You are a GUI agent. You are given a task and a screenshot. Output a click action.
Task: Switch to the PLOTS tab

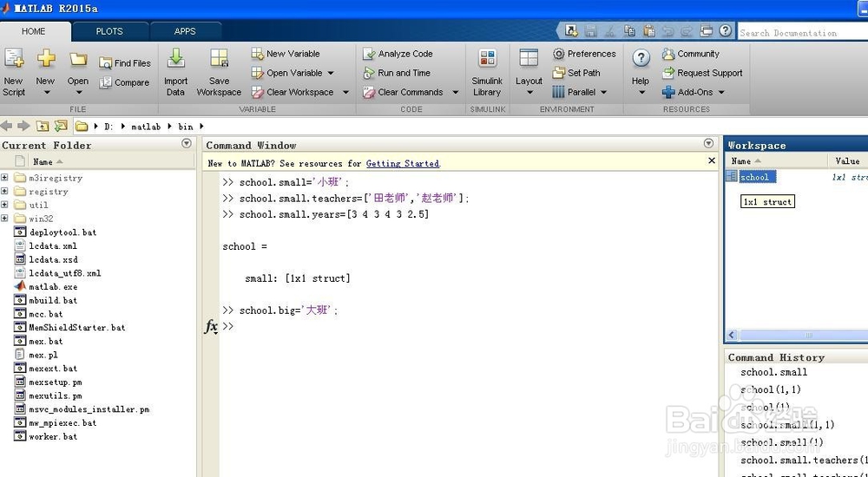(109, 31)
